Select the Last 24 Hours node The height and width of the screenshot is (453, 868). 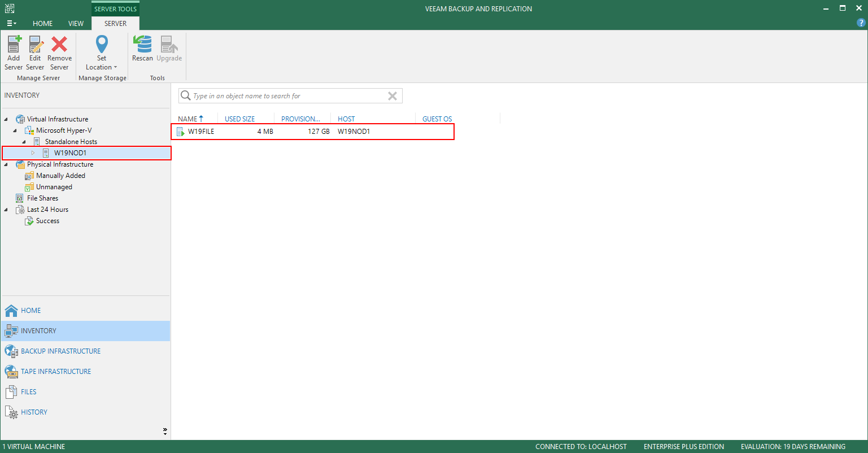point(47,210)
